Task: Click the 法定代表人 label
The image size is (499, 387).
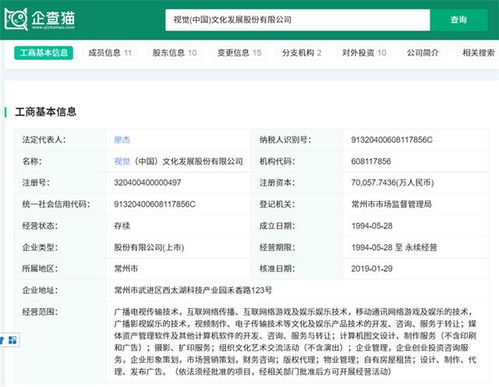Action: coord(44,140)
